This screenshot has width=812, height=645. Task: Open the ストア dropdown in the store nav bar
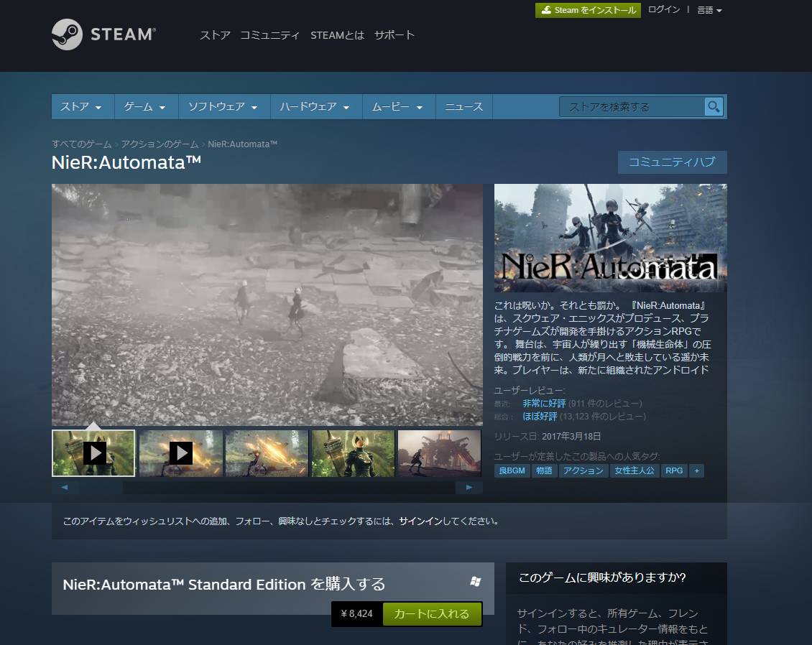(x=83, y=106)
